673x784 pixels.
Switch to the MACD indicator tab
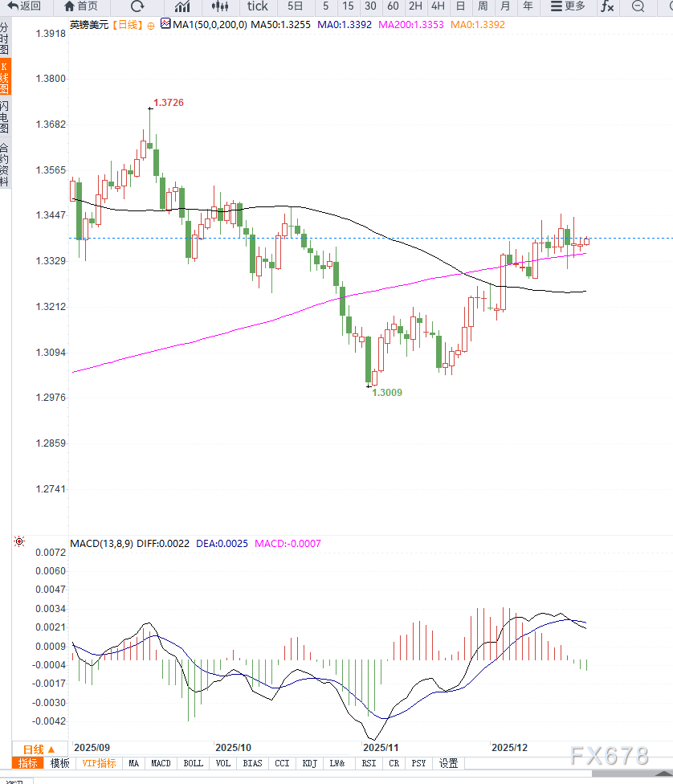pyautogui.click(x=161, y=763)
